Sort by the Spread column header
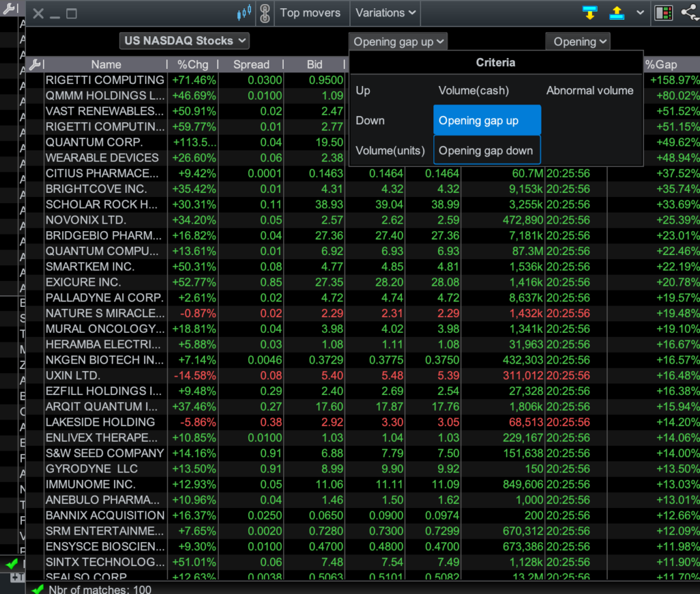The image size is (700, 594). click(x=252, y=65)
